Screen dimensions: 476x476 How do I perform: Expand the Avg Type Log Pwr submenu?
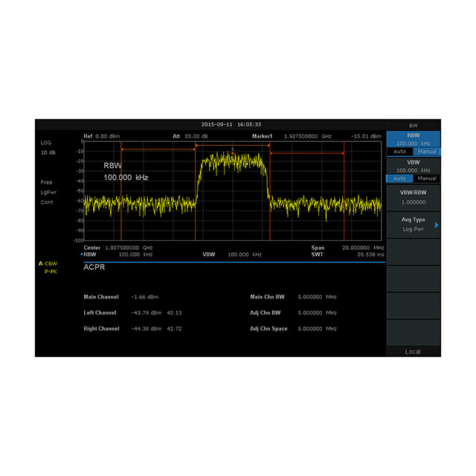pos(413,224)
